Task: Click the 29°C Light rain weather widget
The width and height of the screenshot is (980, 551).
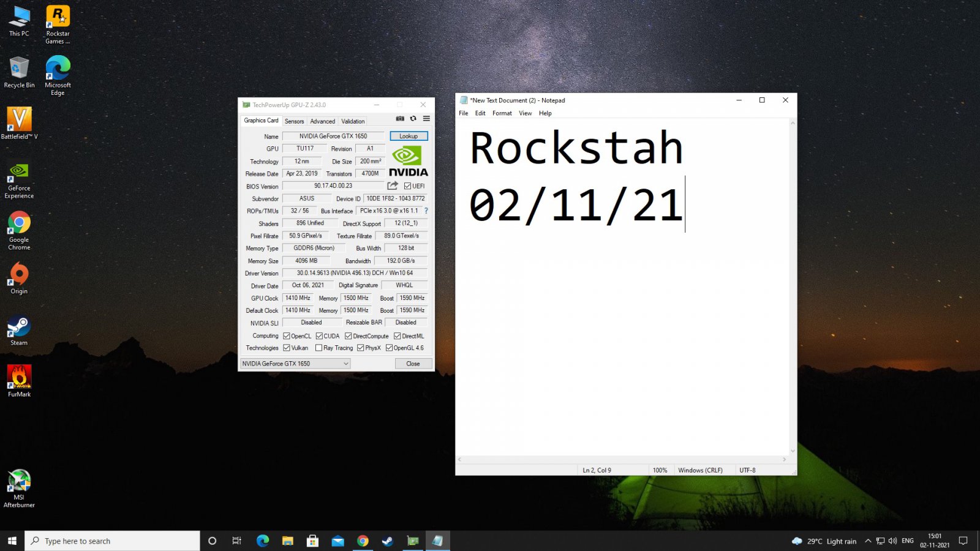Action: (824, 541)
